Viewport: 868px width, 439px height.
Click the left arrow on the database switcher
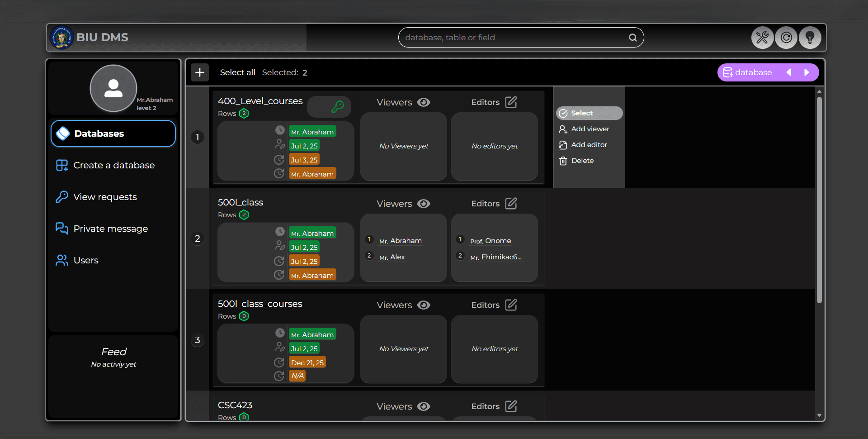click(789, 72)
